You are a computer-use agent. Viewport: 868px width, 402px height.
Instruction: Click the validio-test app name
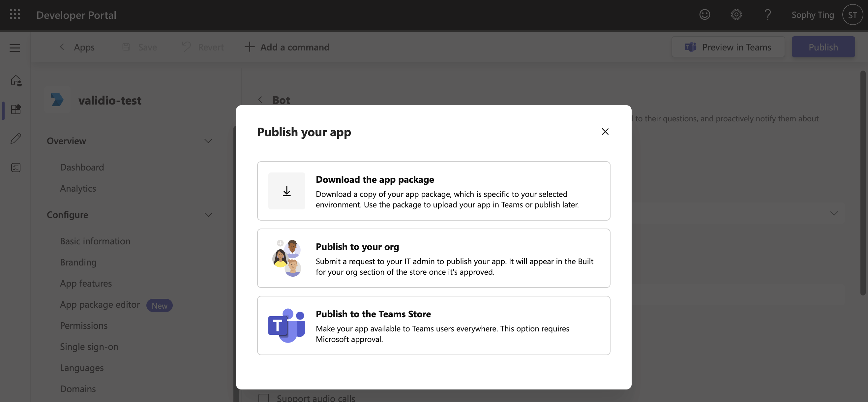point(110,100)
